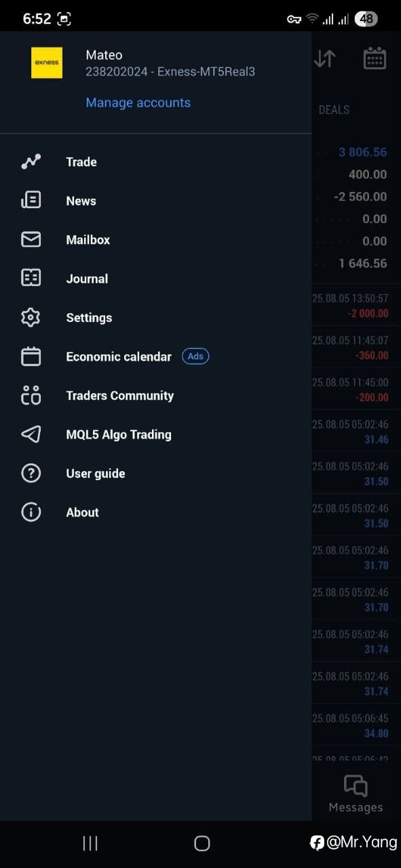This screenshot has width=401, height=868.
Task: Tap the Economic calendar icon
Action: [x=31, y=356]
